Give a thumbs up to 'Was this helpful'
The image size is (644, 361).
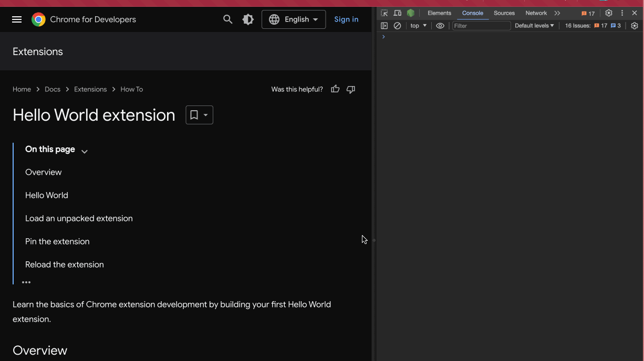(x=335, y=89)
